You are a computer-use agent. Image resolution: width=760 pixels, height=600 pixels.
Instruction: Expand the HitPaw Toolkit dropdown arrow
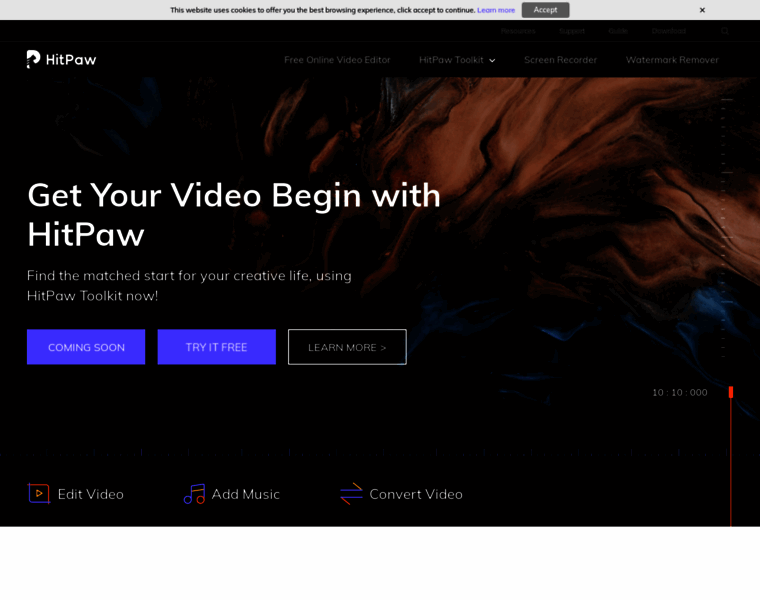pos(492,61)
